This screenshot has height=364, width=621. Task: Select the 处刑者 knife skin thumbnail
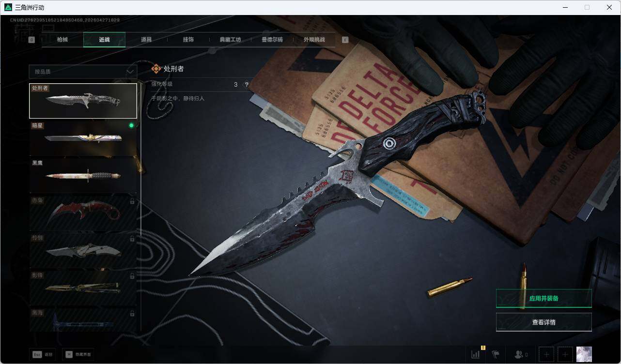[83, 101]
